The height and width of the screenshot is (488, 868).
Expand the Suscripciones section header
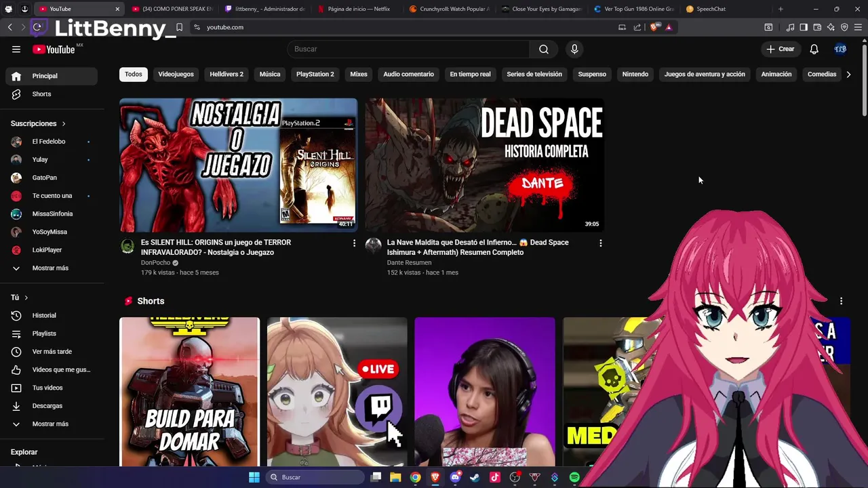[38, 123]
